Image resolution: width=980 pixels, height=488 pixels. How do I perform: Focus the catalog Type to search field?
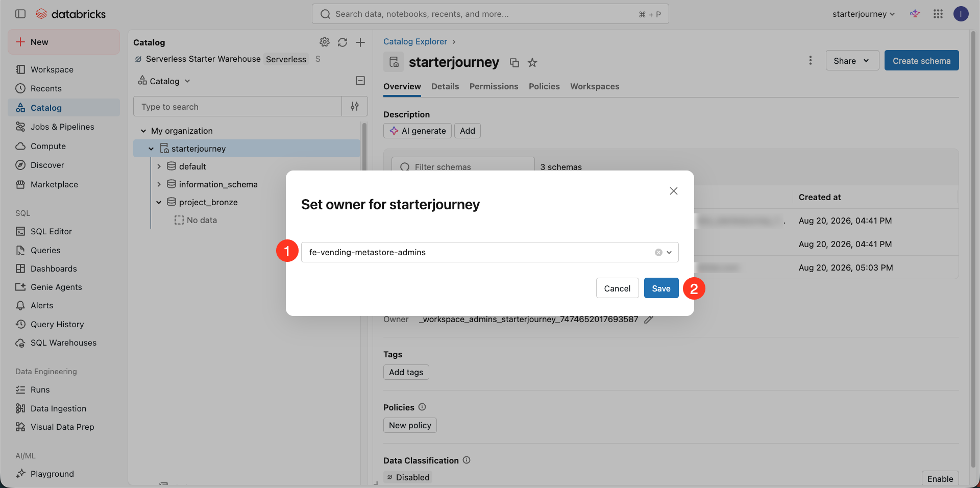237,106
